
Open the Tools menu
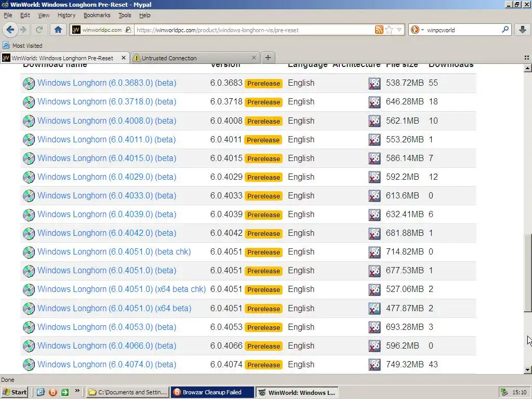125,15
